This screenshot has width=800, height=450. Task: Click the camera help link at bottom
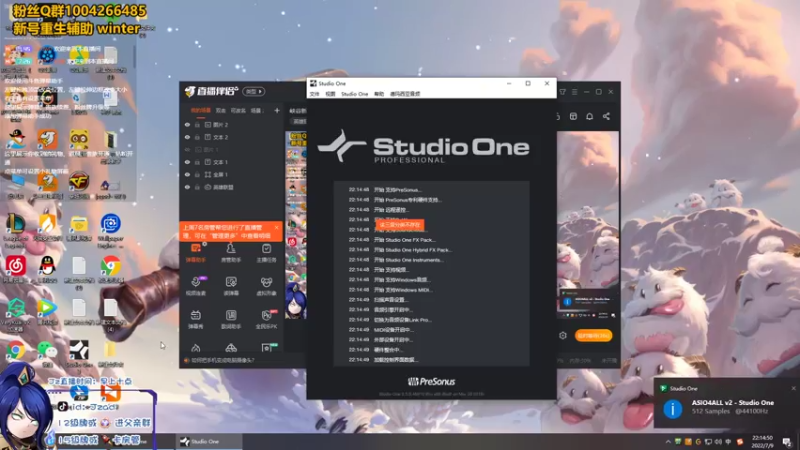pos(222,360)
